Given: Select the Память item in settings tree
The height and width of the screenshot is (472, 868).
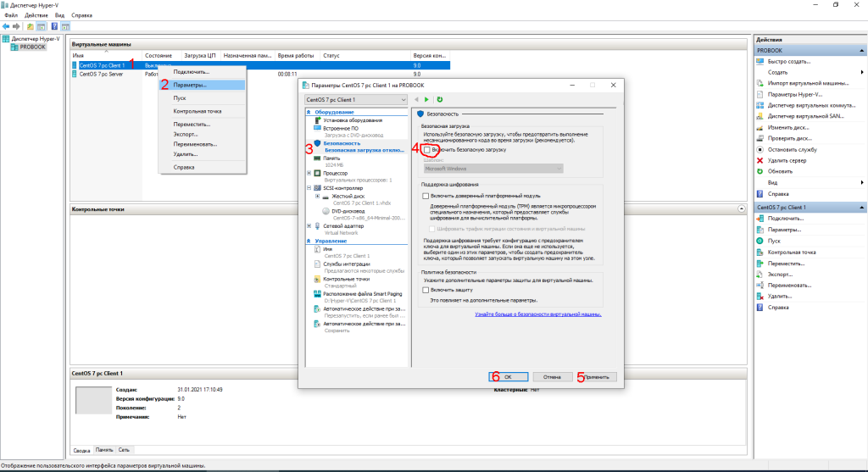Looking at the screenshot, I should point(331,158).
